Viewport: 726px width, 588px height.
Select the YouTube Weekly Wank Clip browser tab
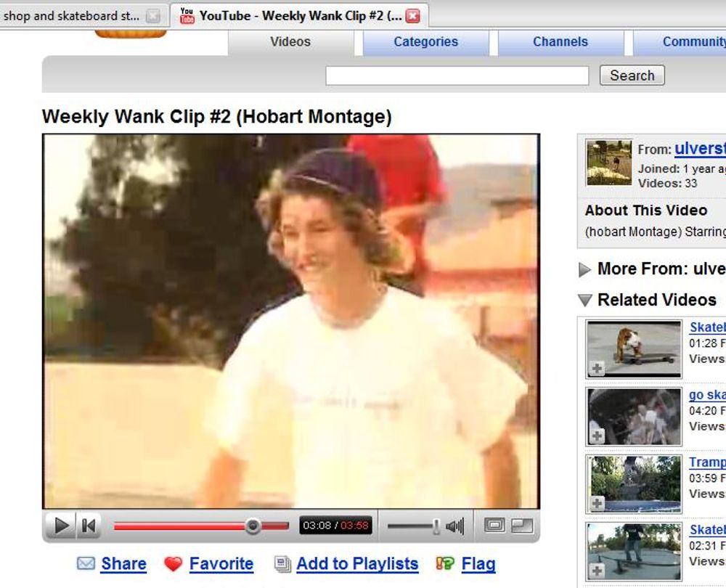click(x=299, y=16)
